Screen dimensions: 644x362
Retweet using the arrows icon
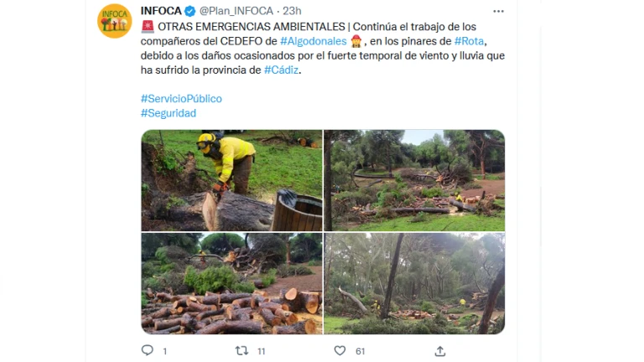241,350
